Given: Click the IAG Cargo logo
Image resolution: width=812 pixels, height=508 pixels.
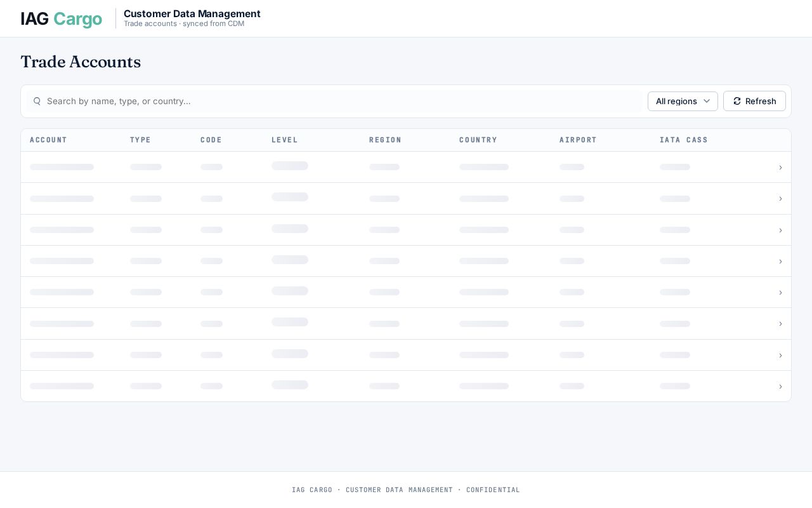Looking at the screenshot, I should coord(61,19).
